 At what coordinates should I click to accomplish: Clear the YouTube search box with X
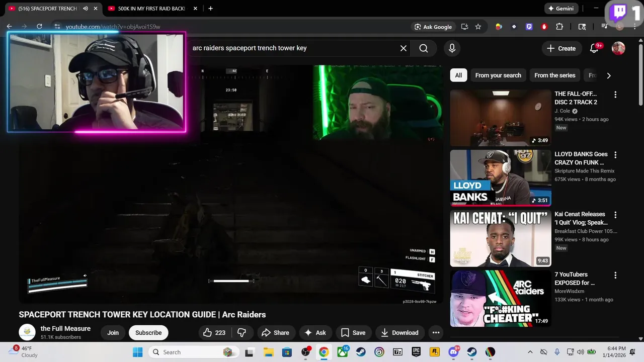pyautogui.click(x=404, y=48)
